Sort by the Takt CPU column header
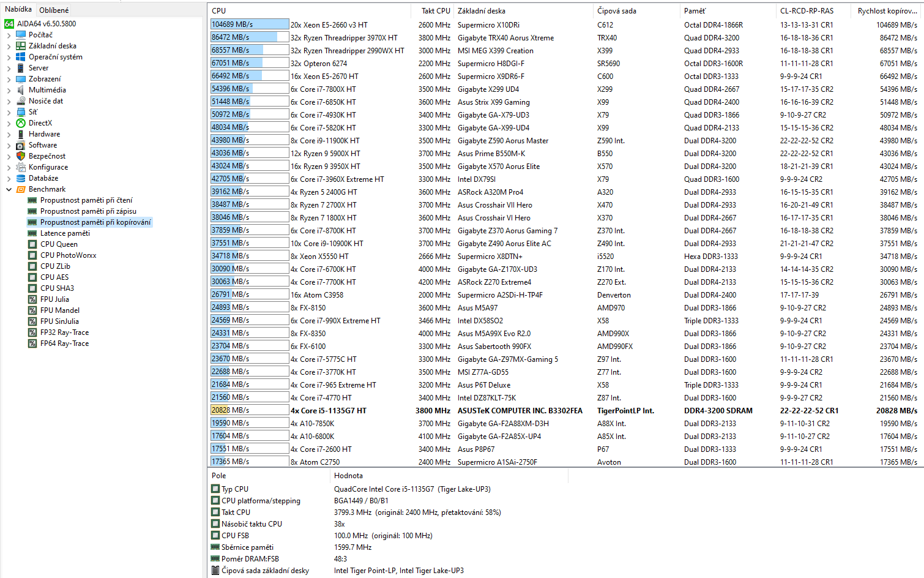 [x=433, y=11]
